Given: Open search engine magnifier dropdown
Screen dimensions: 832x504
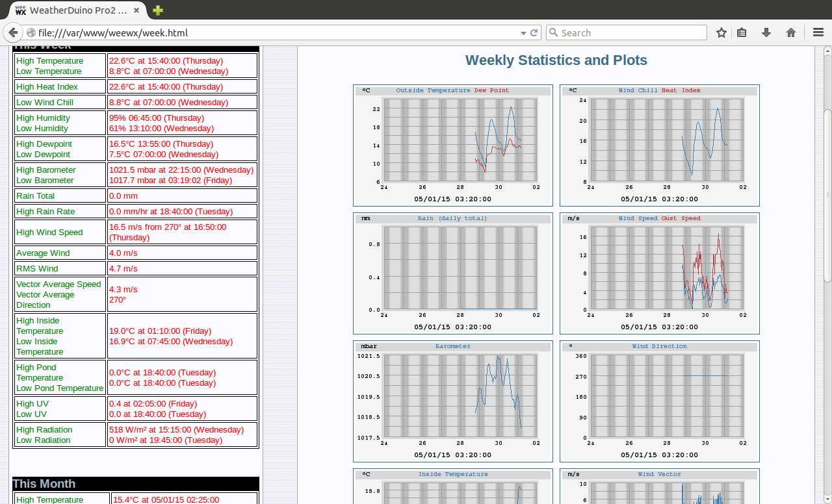Looking at the screenshot, I should pos(553,32).
